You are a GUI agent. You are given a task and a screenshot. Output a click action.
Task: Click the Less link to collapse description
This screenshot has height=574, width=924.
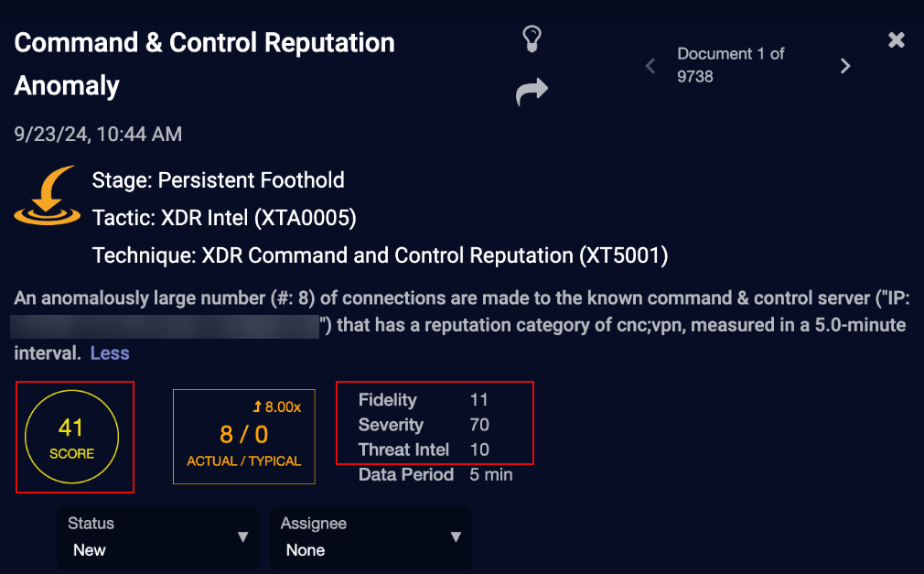tap(110, 352)
